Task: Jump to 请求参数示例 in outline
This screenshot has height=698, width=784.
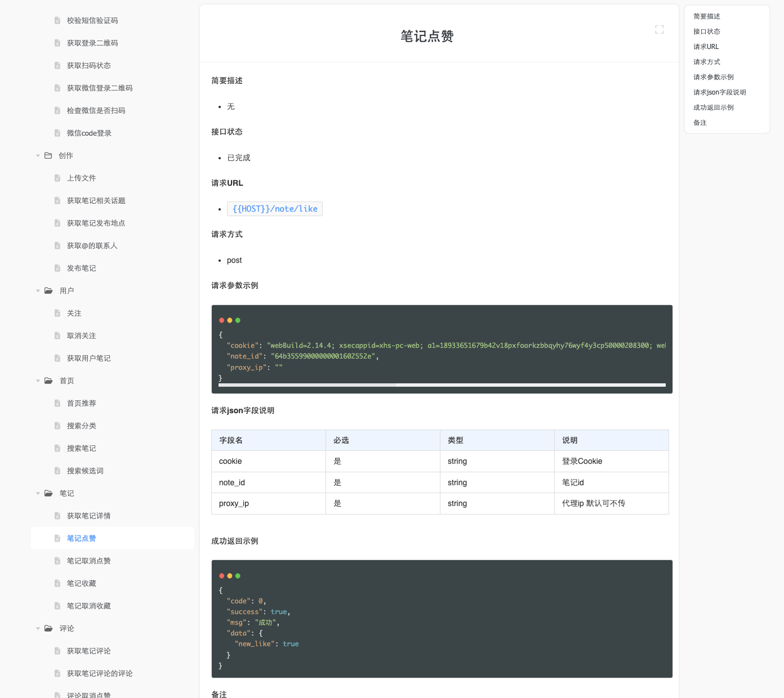Action: [x=714, y=77]
